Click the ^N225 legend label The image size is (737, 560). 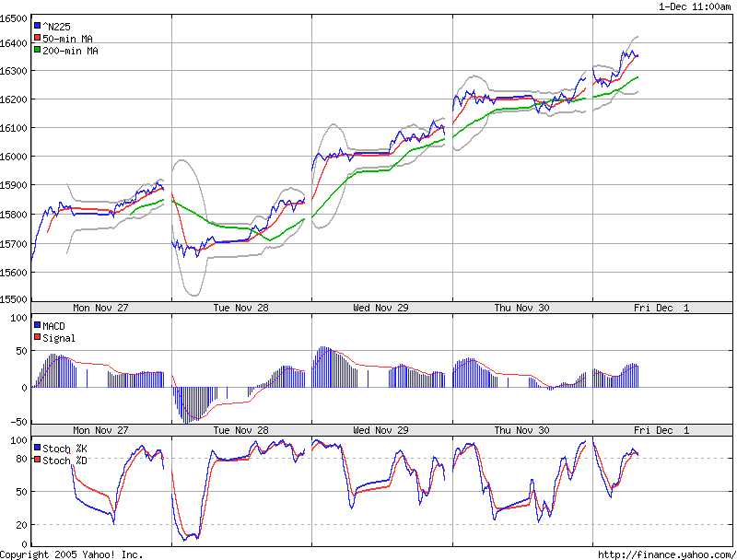tap(56, 27)
